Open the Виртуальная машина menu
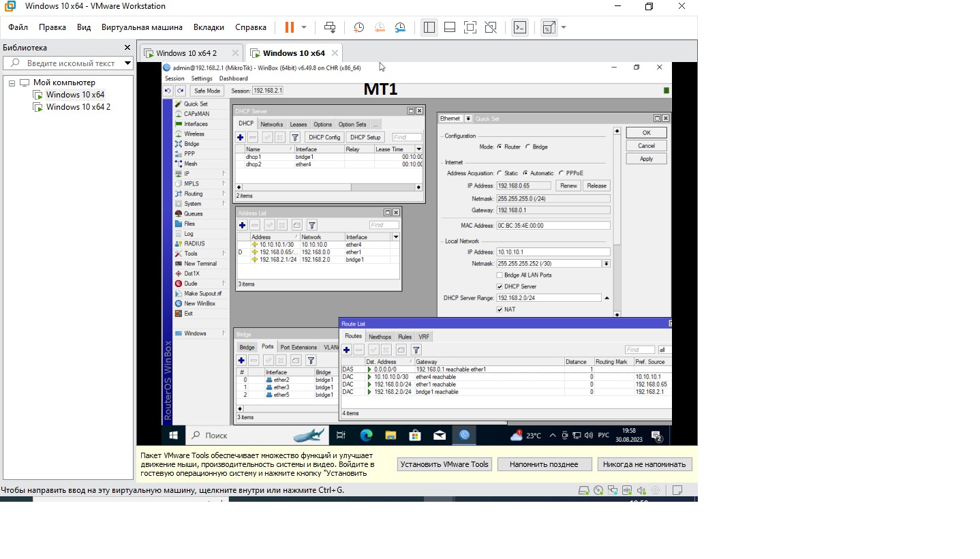The image size is (980, 559). (x=142, y=27)
